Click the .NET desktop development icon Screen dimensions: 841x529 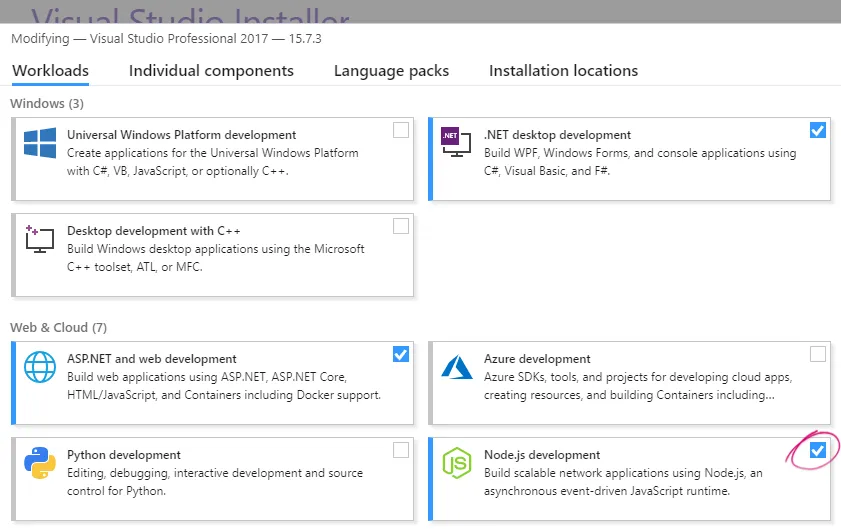(x=455, y=143)
